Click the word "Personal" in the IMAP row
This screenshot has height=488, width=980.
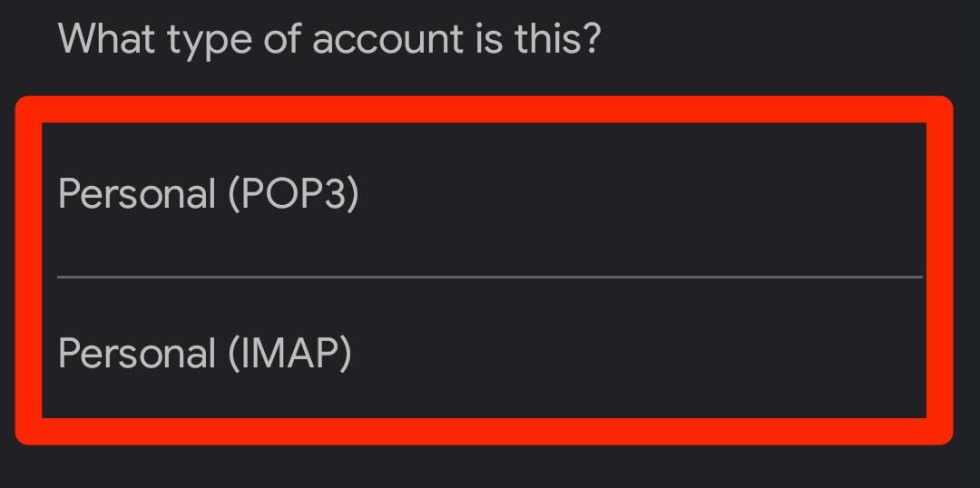[137, 353]
